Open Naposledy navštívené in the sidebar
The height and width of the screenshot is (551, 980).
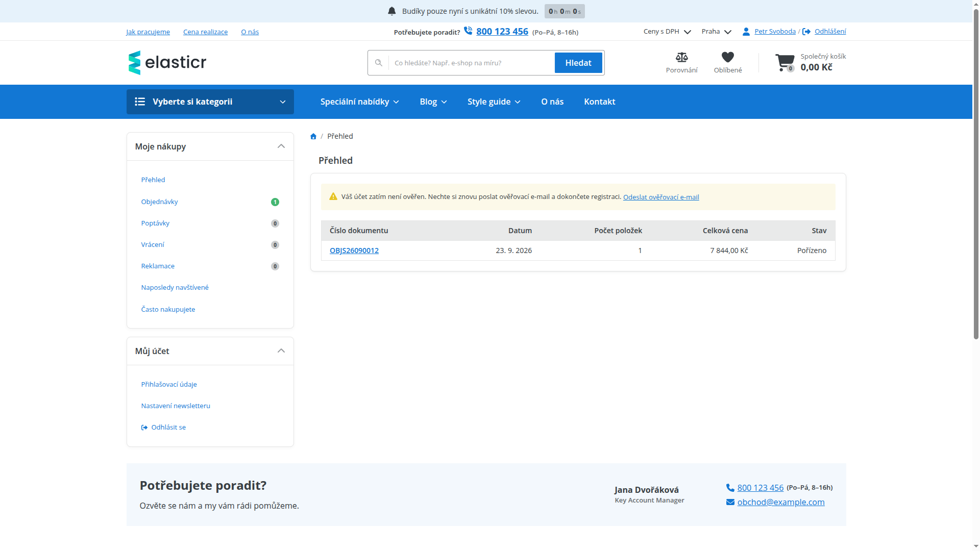click(175, 287)
